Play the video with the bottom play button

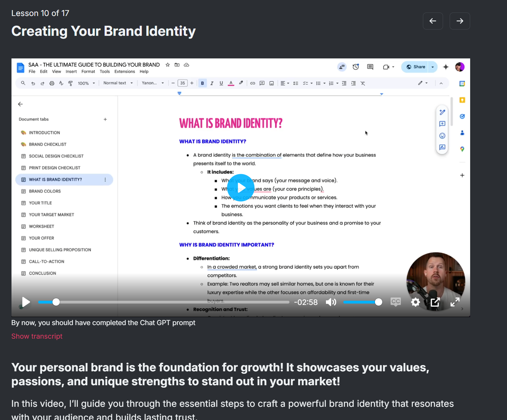(26, 302)
